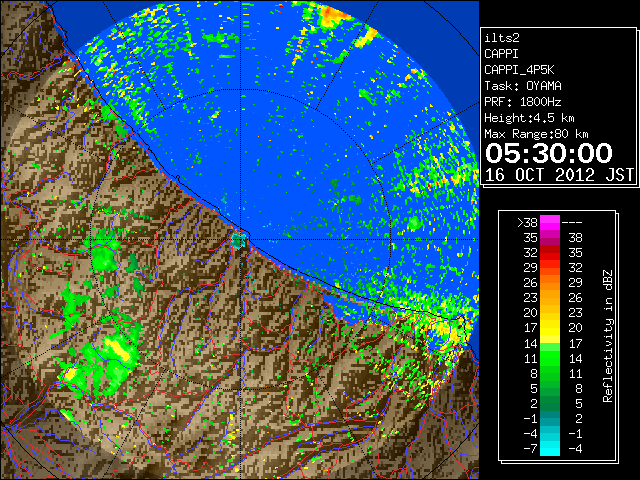Select the 'CAPPI' product type line

point(501,54)
